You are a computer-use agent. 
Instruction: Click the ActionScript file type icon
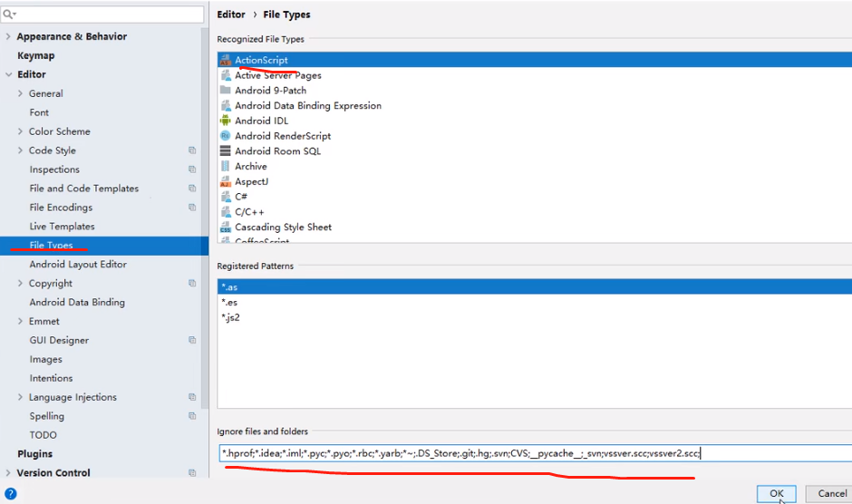point(226,61)
